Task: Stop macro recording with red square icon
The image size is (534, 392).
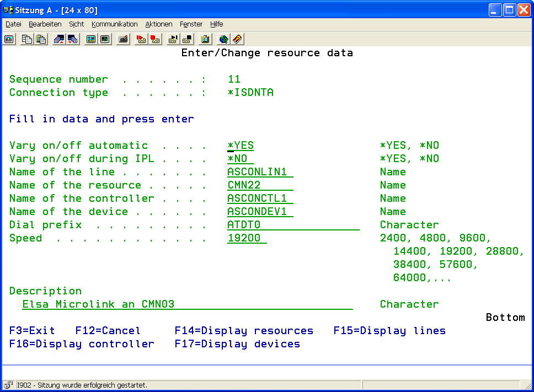Action: click(x=155, y=39)
